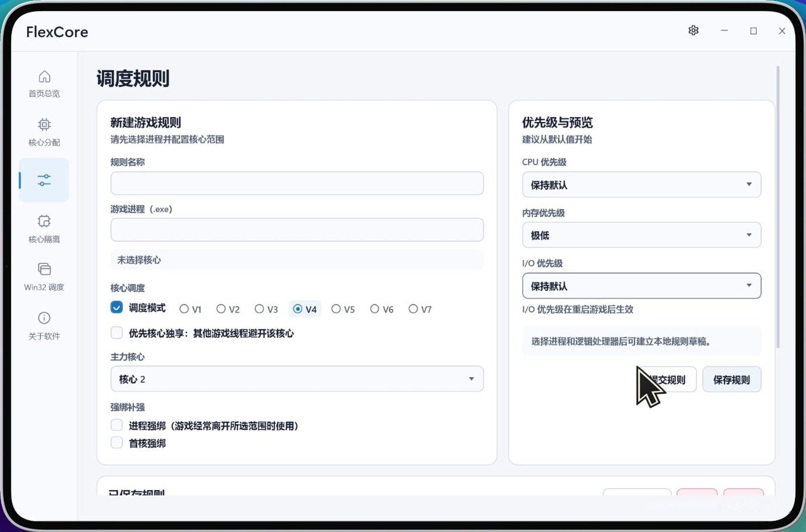Minimize the FlexCore window

(724, 31)
